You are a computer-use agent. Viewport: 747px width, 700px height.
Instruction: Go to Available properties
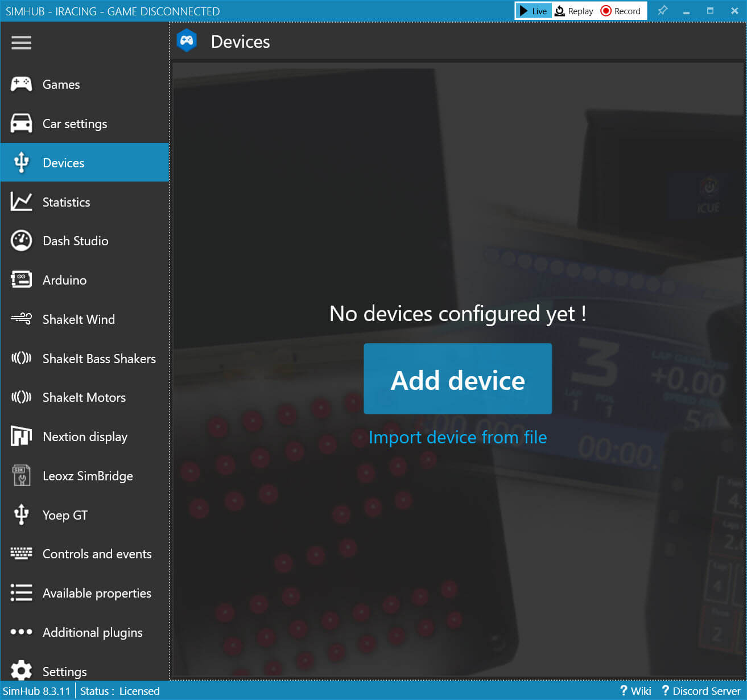(x=97, y=593)
